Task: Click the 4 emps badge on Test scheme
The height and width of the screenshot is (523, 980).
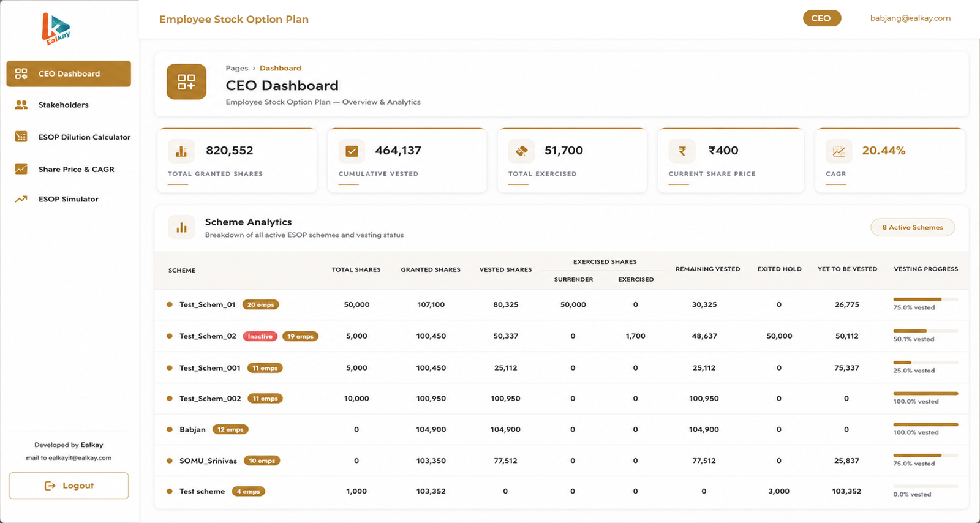Action: click(x=248, y=491)
